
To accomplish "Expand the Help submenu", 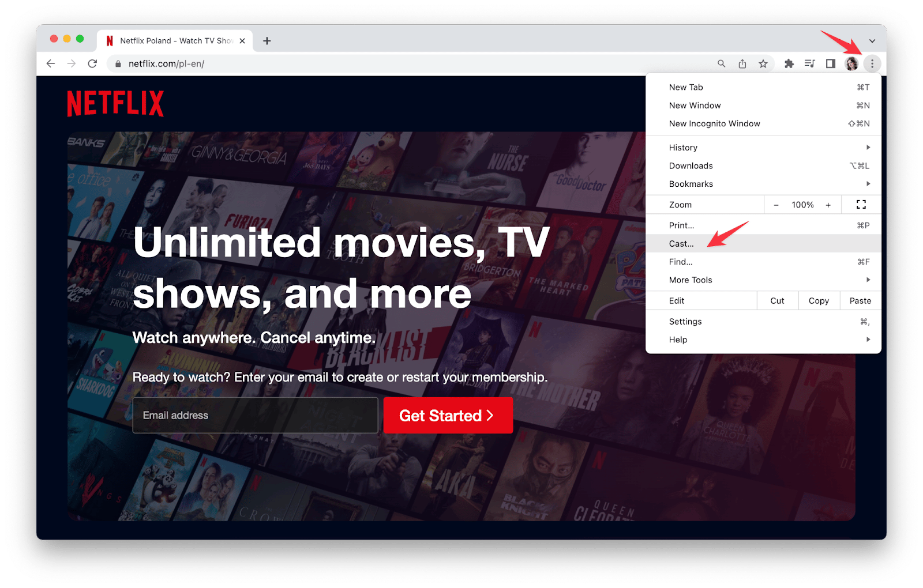I will (763, 340).
